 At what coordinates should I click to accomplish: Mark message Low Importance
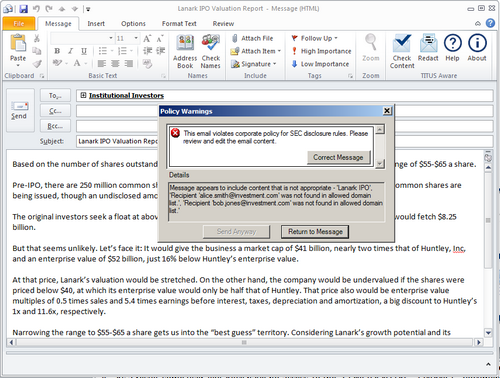point(320,64)
